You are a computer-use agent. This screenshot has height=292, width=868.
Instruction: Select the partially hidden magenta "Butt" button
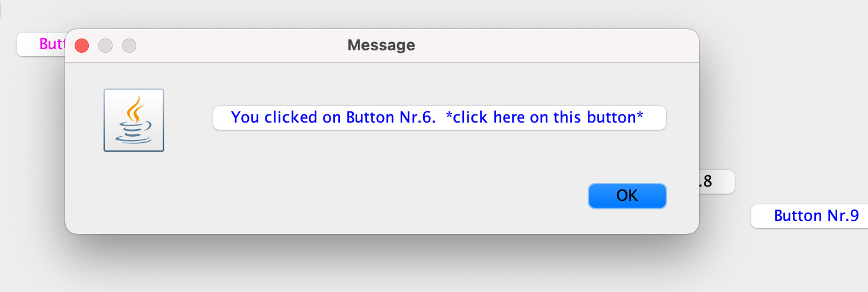click(x=41, y=44)
